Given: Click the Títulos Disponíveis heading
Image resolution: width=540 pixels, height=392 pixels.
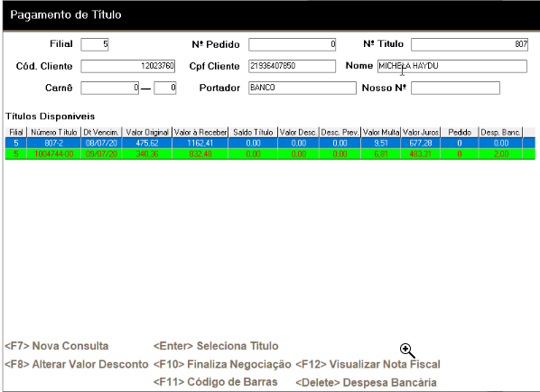Looking at the screenshot, I should click(50, 117).
